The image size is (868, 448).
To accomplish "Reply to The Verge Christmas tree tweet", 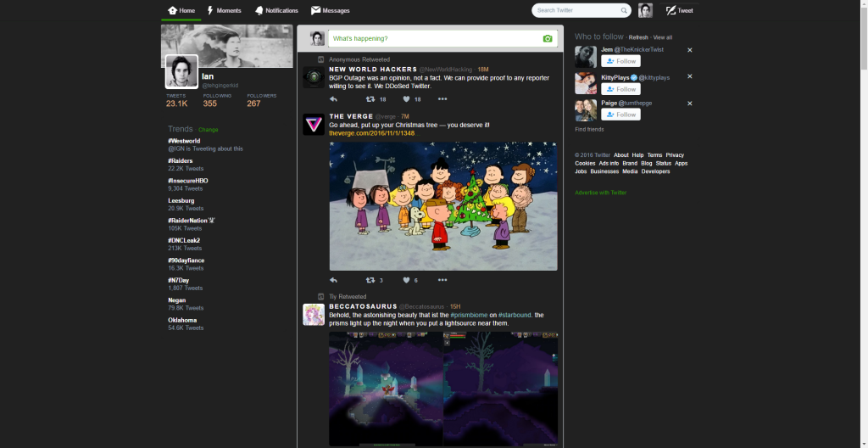I will [333, 280].
